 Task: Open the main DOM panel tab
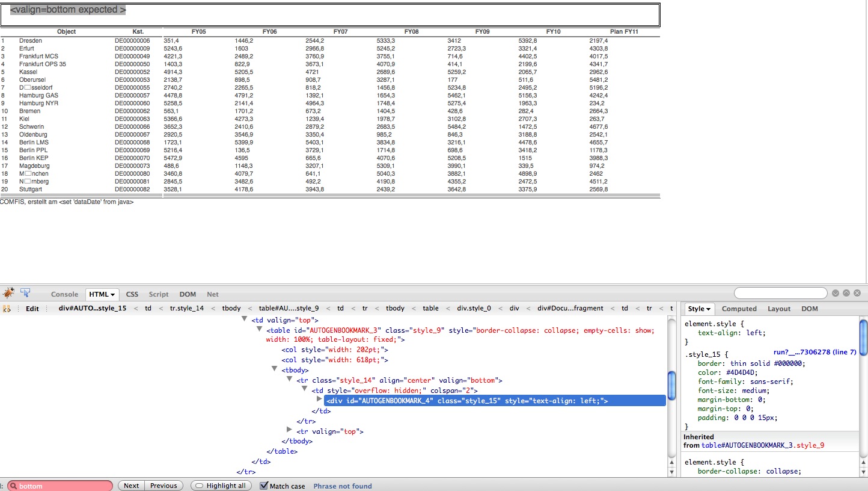click(x=188, y=294)
